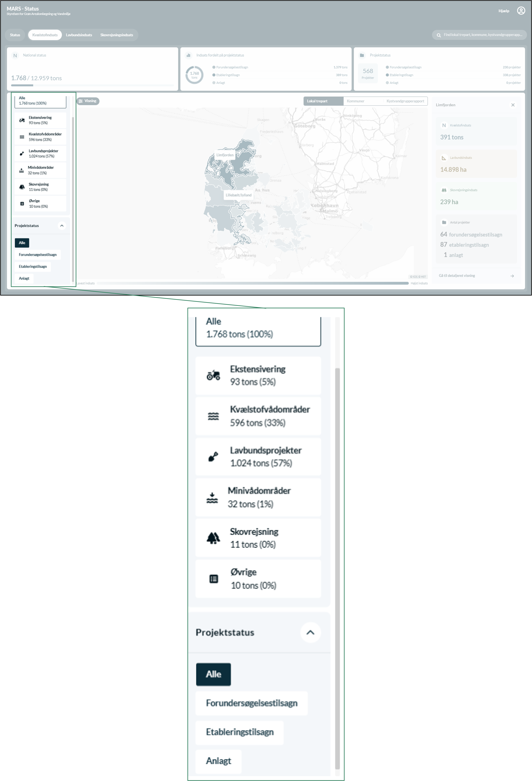Select Anlagt filter in dashboard sidebar
The width and height of the screenshot is (532, 781).
click(24, 278)
